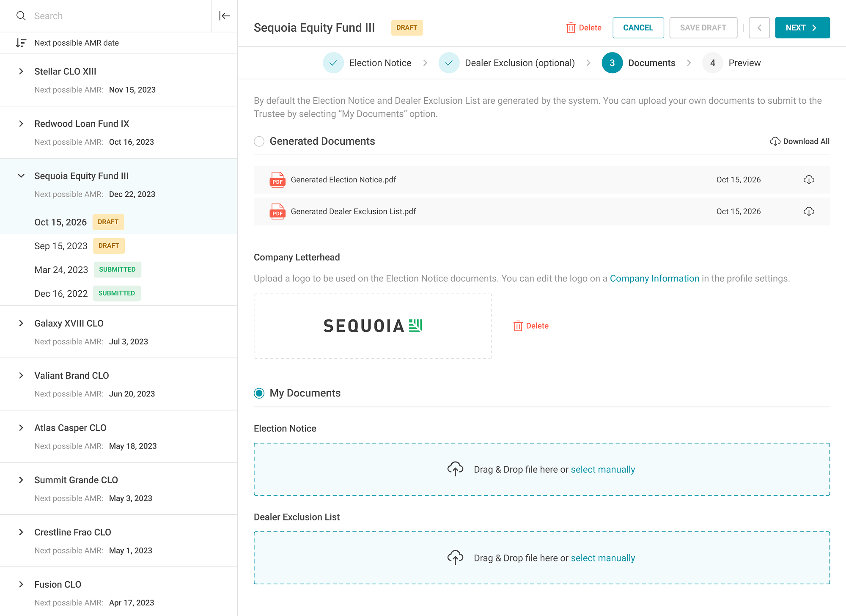Viewport: 846px width, 616px height.
Task: Click the SAVE DRAFT button
Action: click(703, 28)
